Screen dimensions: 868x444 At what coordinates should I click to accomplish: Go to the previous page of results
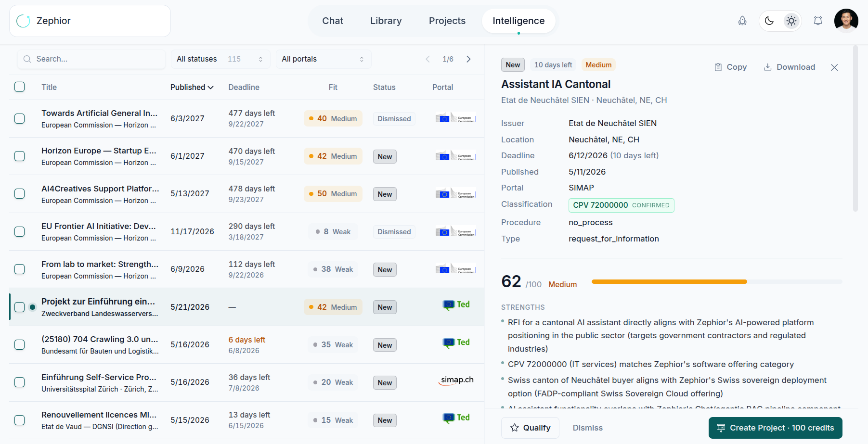click(428, 59)
